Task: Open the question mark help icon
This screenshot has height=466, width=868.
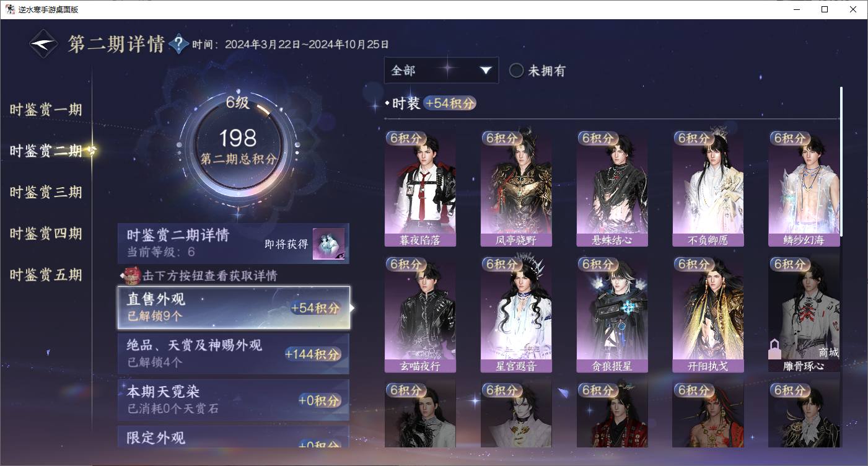Action: 178,44
